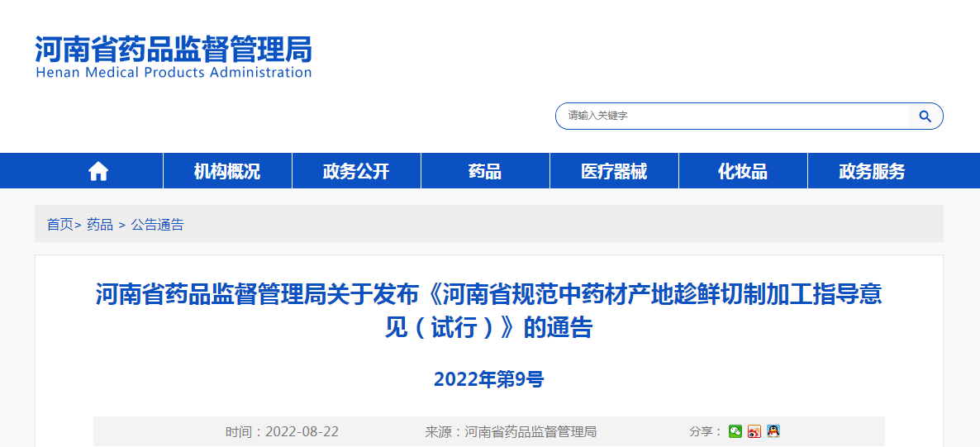The image size is (980, 447).
Task: Click the 分享： label
Action: coord(706,431)
